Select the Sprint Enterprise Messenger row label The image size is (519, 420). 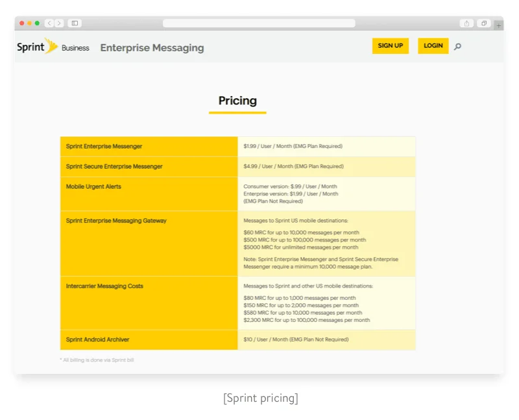tap(104, 147)
